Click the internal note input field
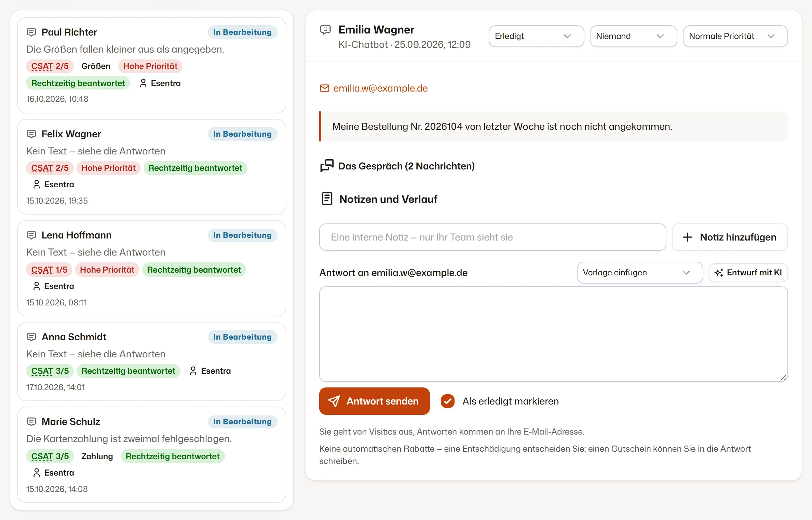 (492, 237)
